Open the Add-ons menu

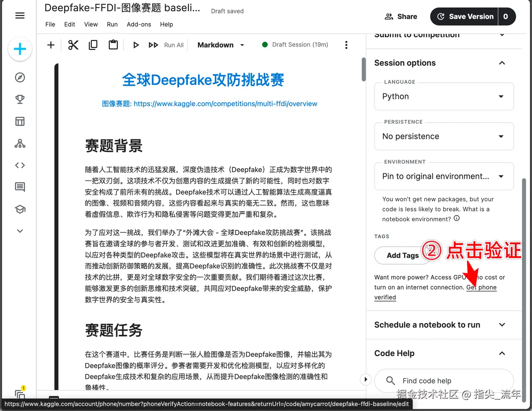click(x=139, y=24)
